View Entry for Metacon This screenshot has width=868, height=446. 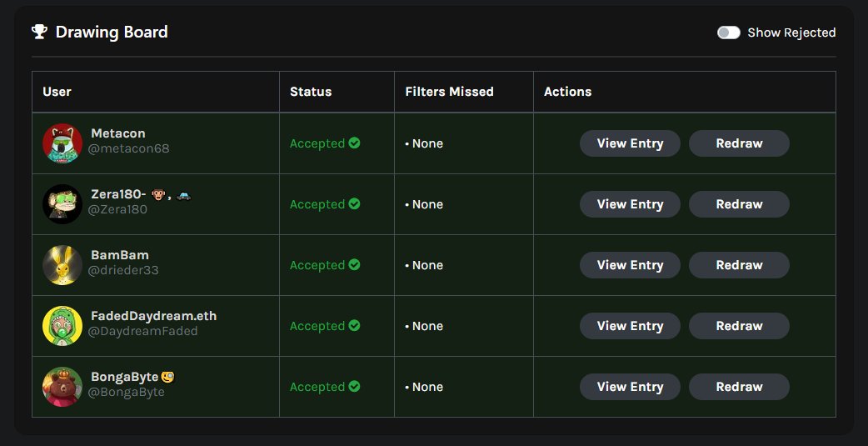(x=630, y=143)
